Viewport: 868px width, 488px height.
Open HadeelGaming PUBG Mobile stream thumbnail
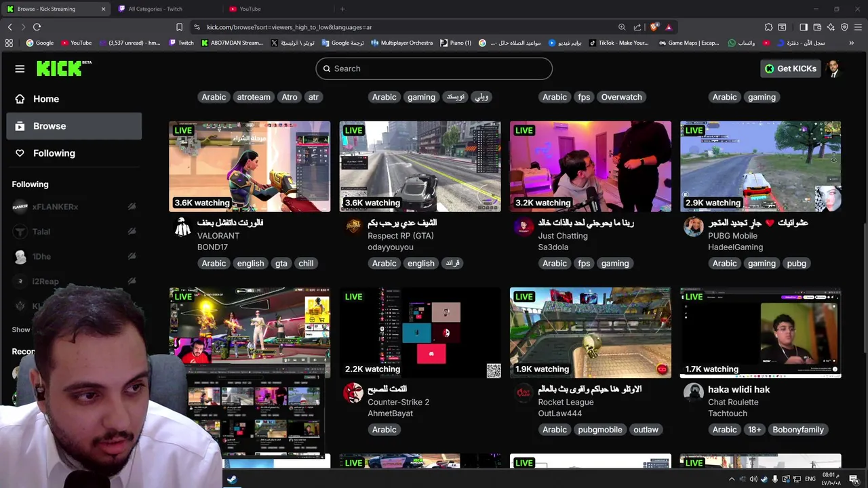[x=760, y=167]
